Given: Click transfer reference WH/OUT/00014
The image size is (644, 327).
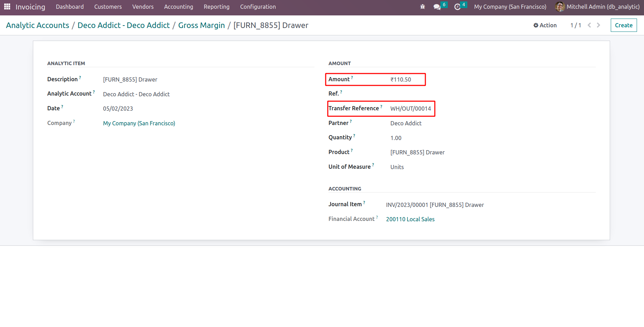Looking at the screenshot, I should [411, 109].
